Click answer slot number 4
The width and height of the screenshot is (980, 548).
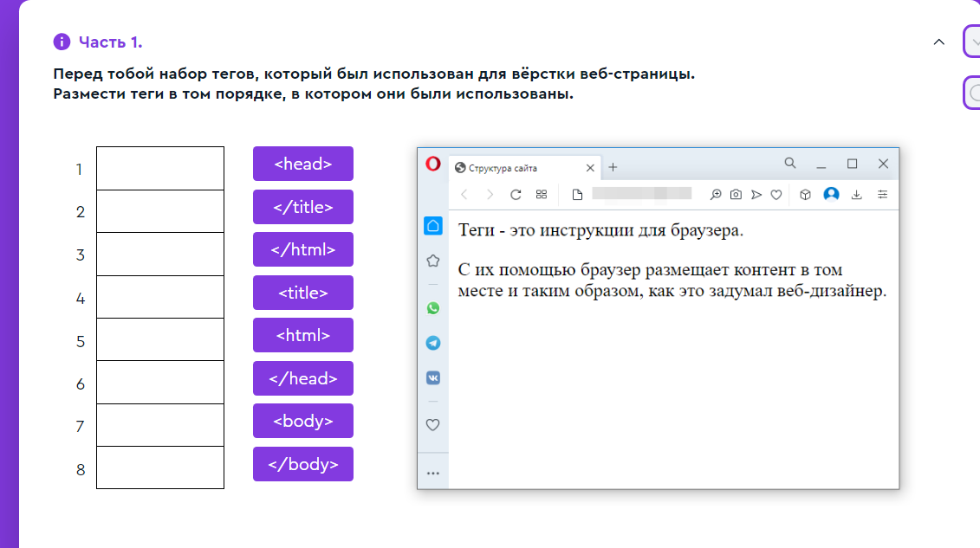coord(160,297)
